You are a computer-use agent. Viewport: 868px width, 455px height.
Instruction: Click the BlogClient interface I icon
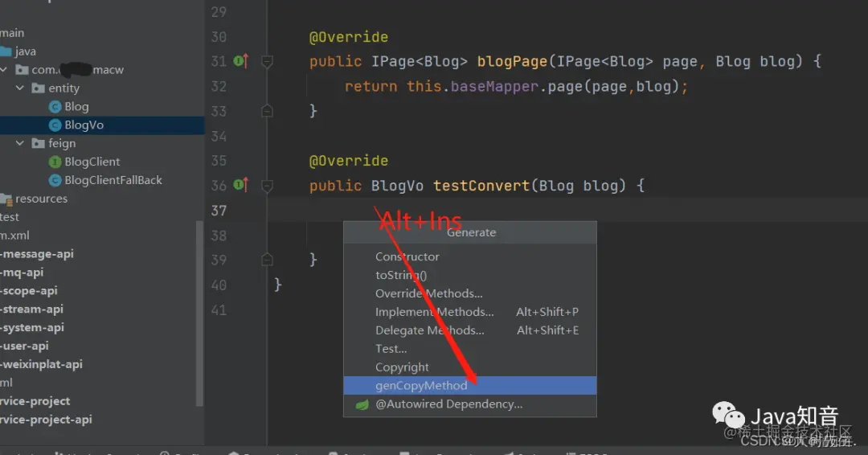click(x=55, y=162)
